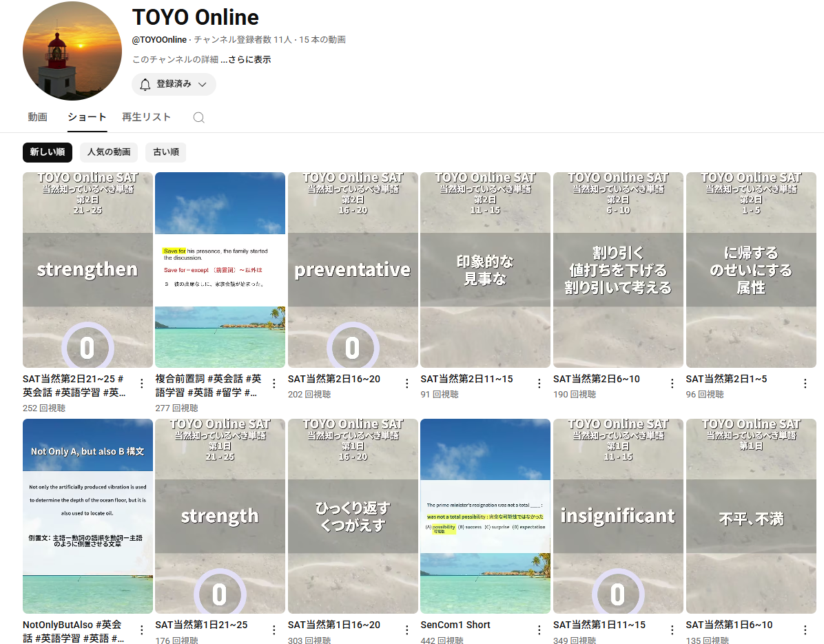Open title link SAT当然第2日16~20
This screenshot has height=644, width=824.
333,380
